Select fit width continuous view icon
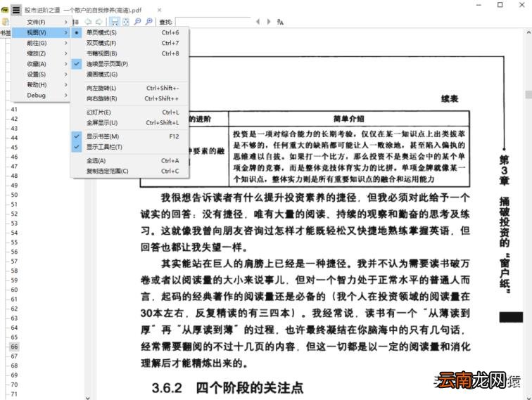 click(115, 22)
